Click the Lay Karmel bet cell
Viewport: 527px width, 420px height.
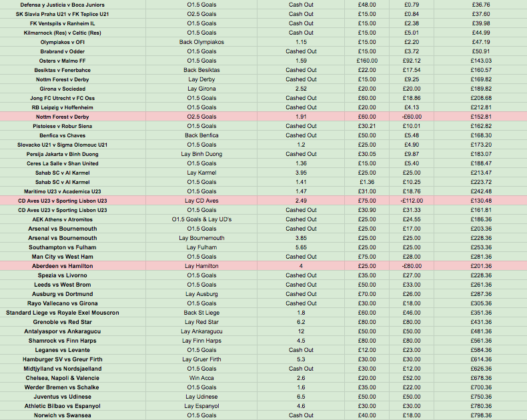[201, 173]
